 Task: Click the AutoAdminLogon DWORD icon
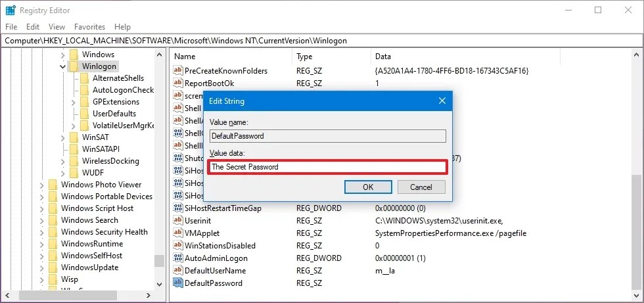tap(178, 258)
